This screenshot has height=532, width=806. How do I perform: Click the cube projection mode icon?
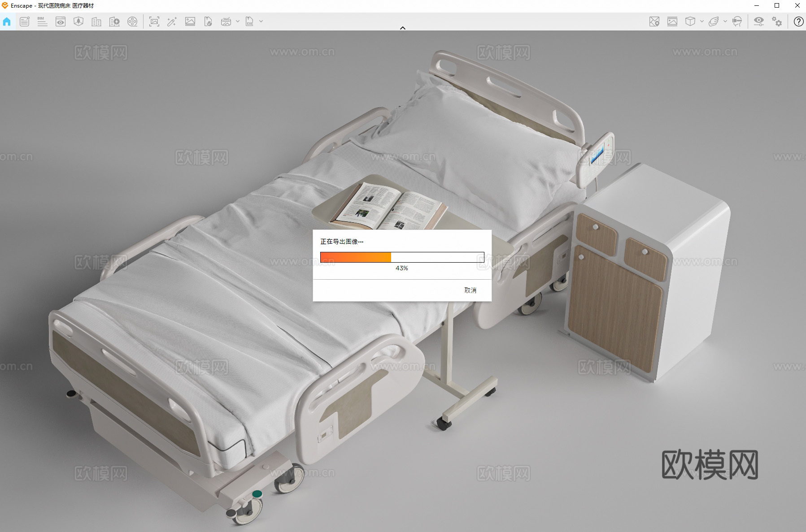tap(690, 22)
